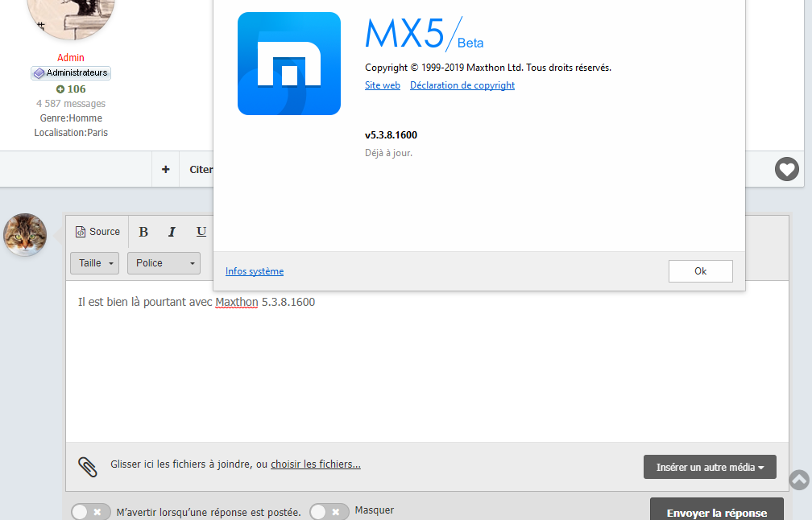Click Ok in the MX5 dialog

click(x=701, y=271)
